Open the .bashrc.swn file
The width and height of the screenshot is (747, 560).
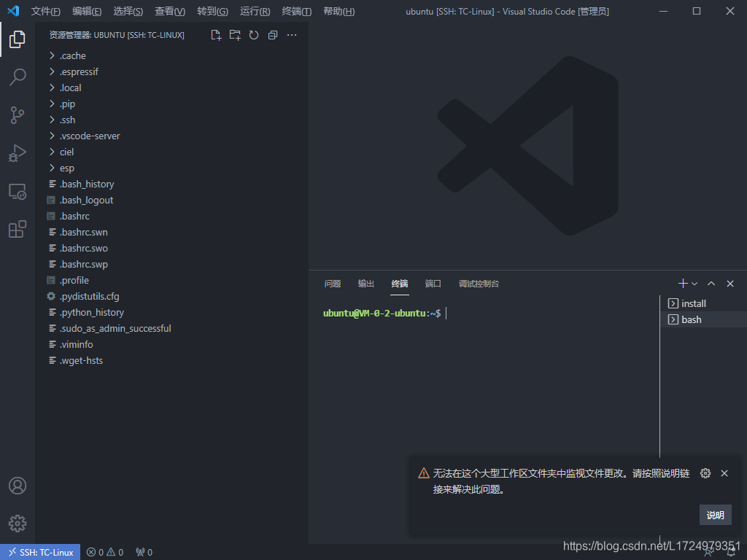coord(172,232)
